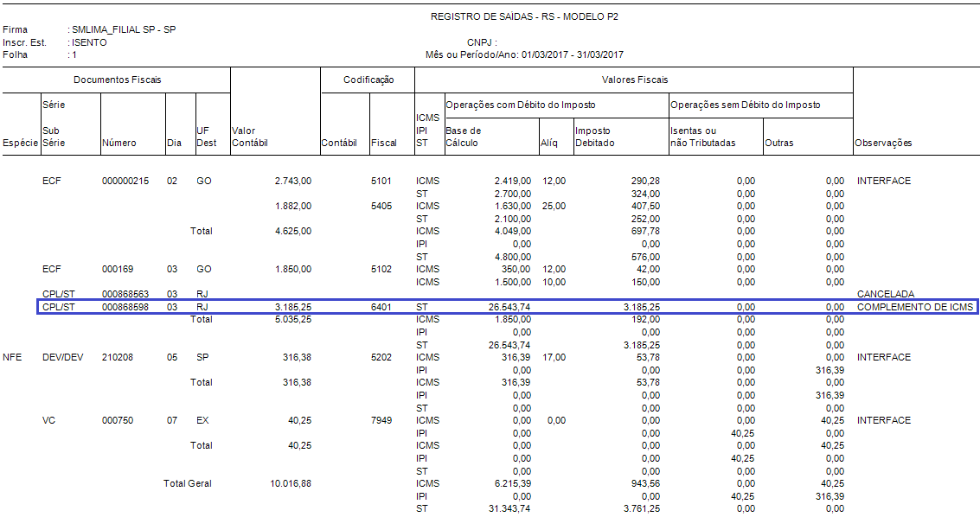The image size is (980, 517).
Task: Click the CNPJ label
Action: tap(481, 42)
